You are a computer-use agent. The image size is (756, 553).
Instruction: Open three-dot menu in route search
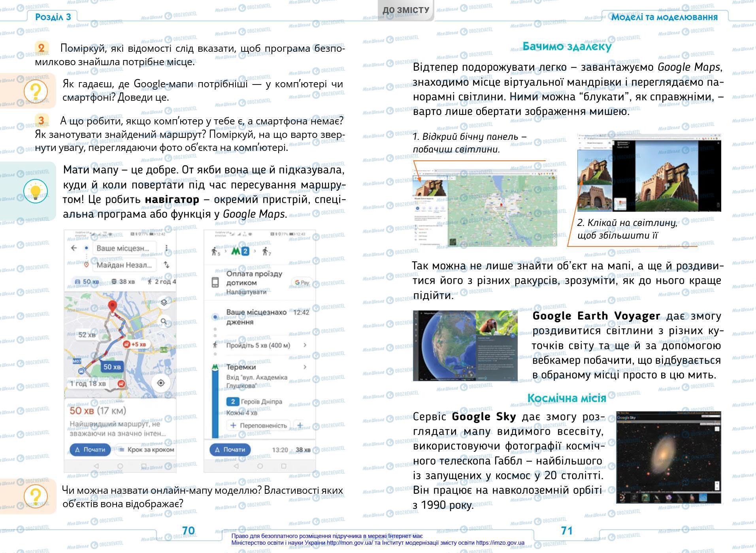pos(167,248)
